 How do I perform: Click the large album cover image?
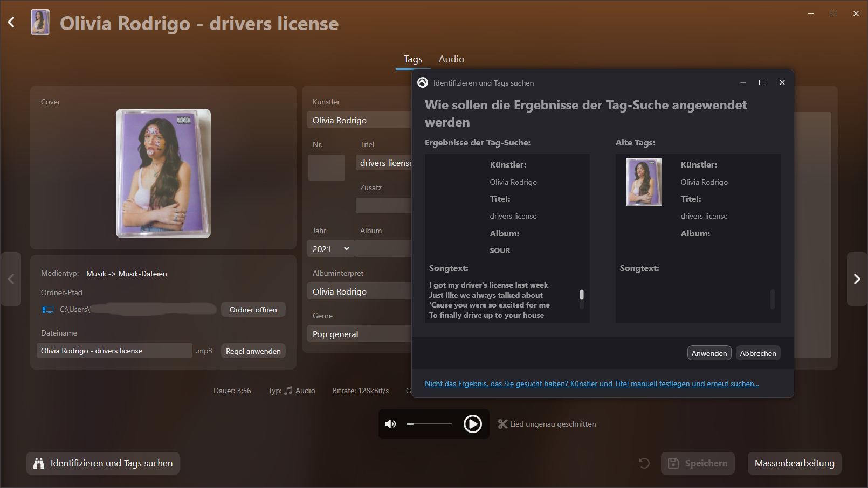(x=163, y=173)
